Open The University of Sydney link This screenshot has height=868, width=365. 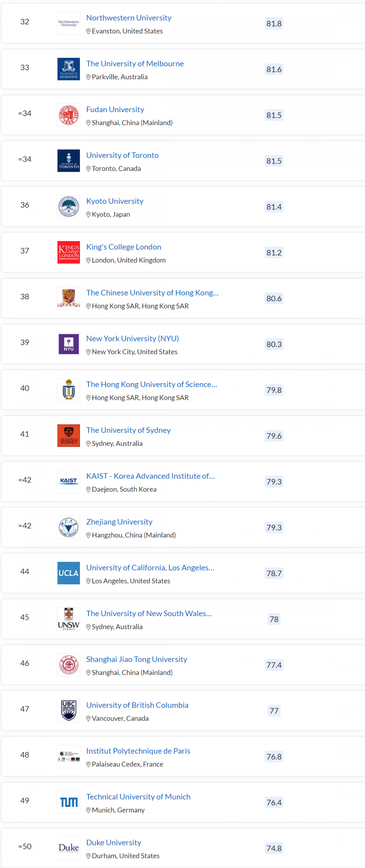click(128, 430)
